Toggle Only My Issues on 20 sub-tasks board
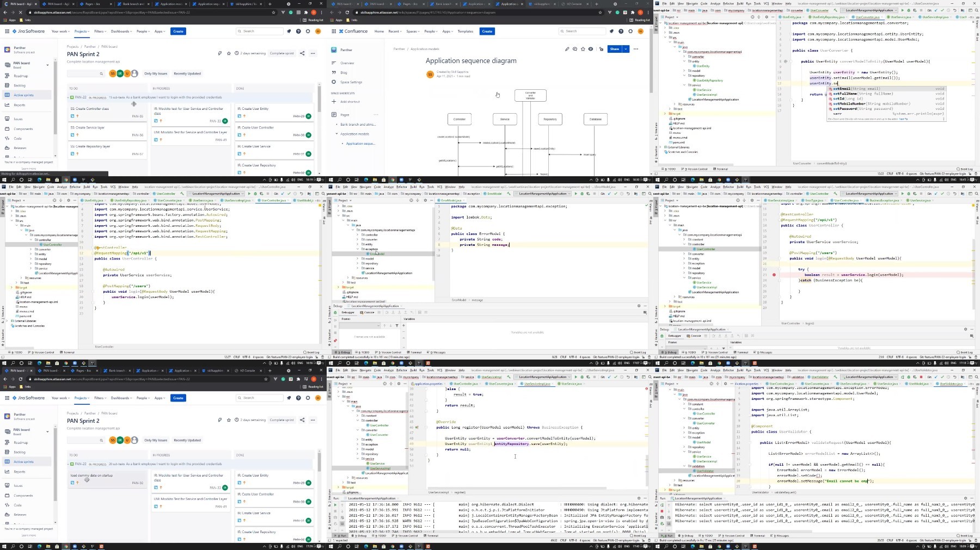This screenshot has height=550, width=980. (156, 440)
